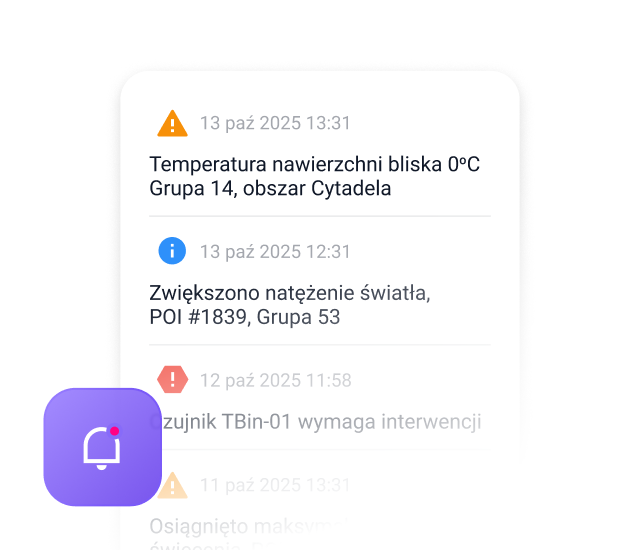Viewport: 640px width, 550px height.
Task: Click the purple notification bell icon
Action: coord(102,449)
